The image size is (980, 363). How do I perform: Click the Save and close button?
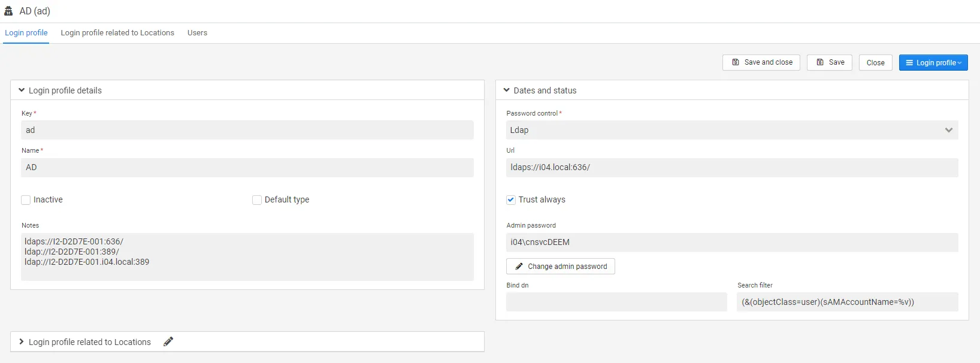click(x=761, y=62)
